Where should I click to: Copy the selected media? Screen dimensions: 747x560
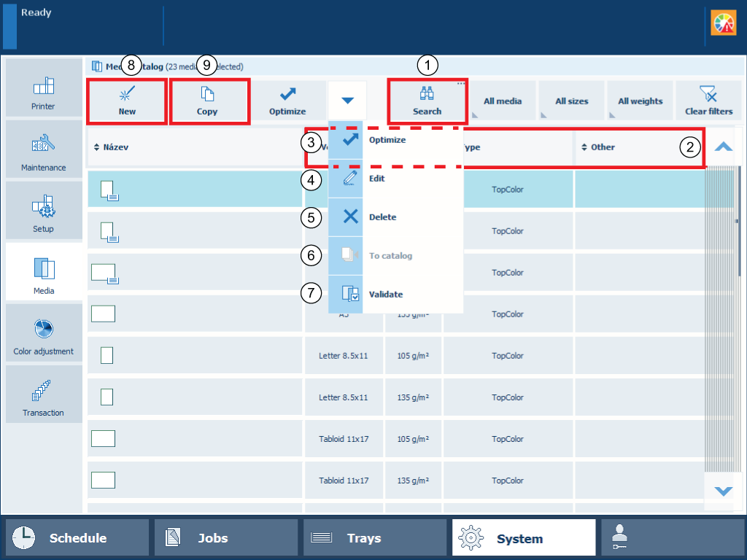tap(207, 101)
